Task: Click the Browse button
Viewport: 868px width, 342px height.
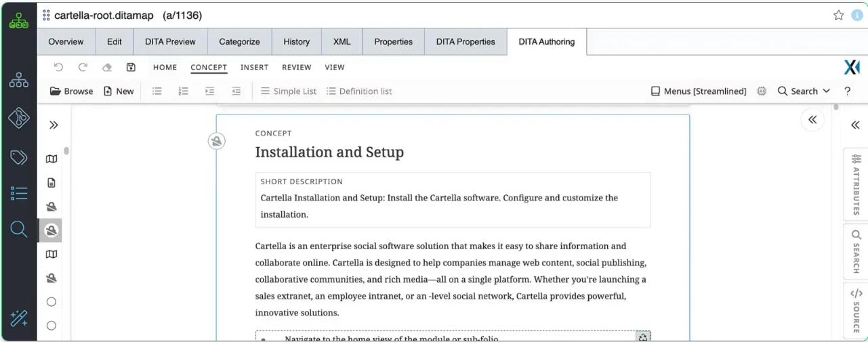Action: point(72,91)
